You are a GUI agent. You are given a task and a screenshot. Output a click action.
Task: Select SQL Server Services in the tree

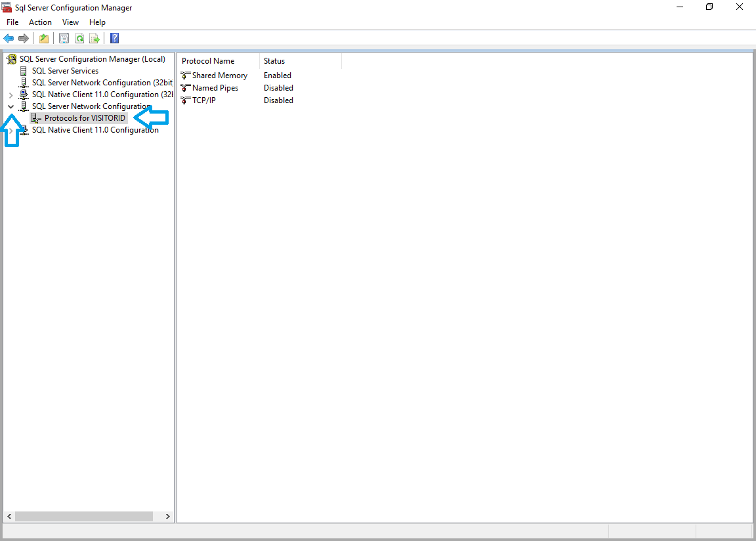pos(65,71)
